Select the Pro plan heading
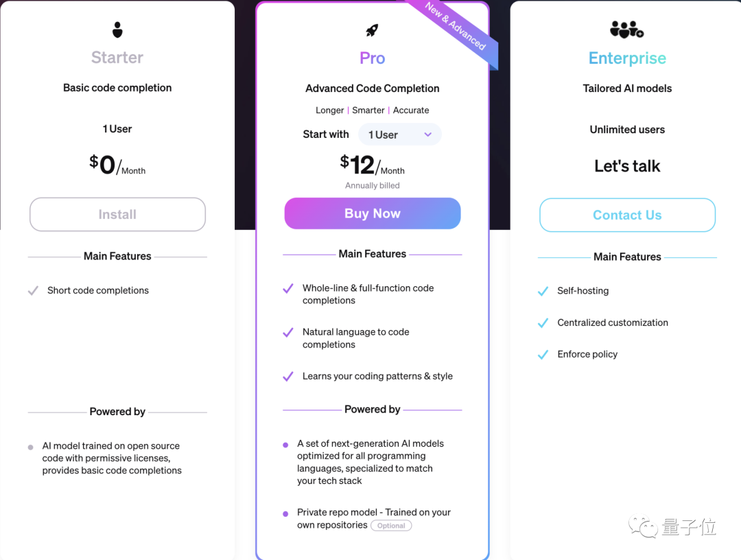This screenshot has height=560, width=741. click(x=372, y=58)
